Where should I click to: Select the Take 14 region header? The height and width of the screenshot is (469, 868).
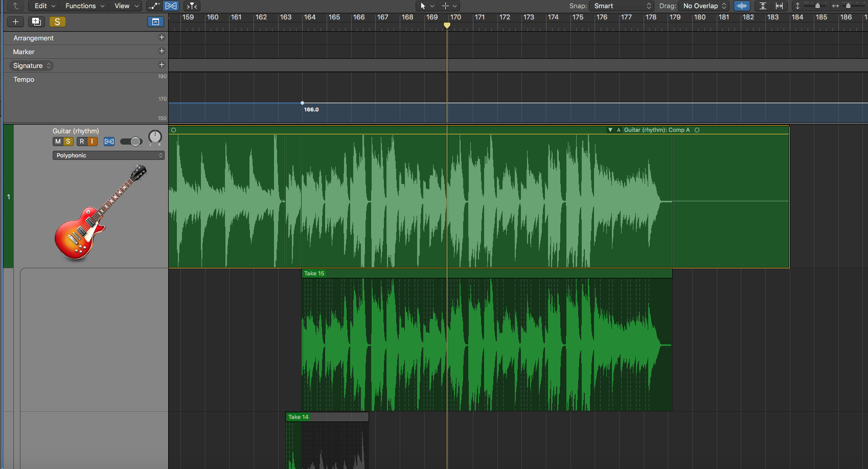327,417
